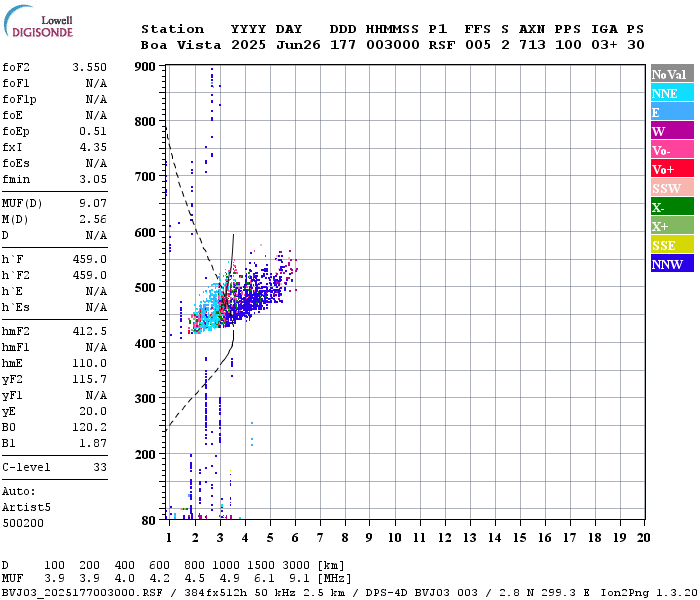Click the B0 value 120.2
The image size is (700, 600).
pos(90,428)
